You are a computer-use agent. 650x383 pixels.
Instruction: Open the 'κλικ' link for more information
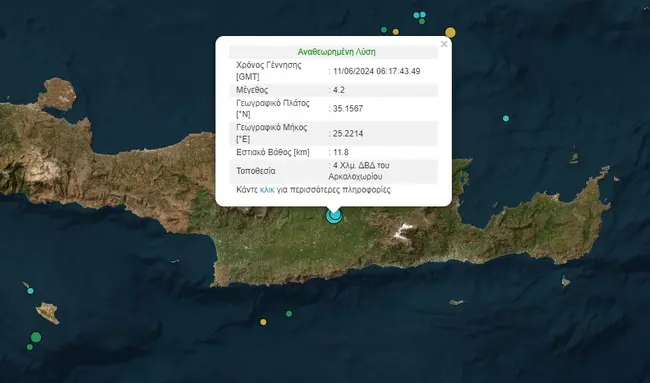coord(267,190)
